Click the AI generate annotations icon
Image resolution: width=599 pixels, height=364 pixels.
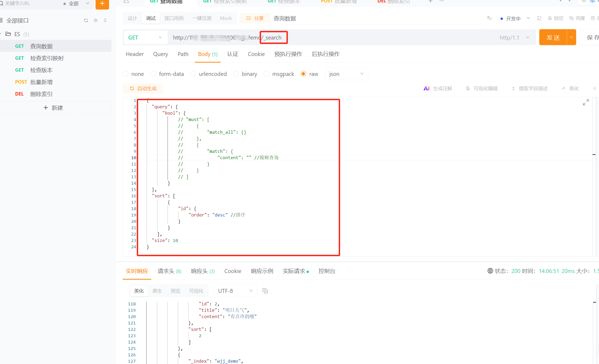point(426,88)
